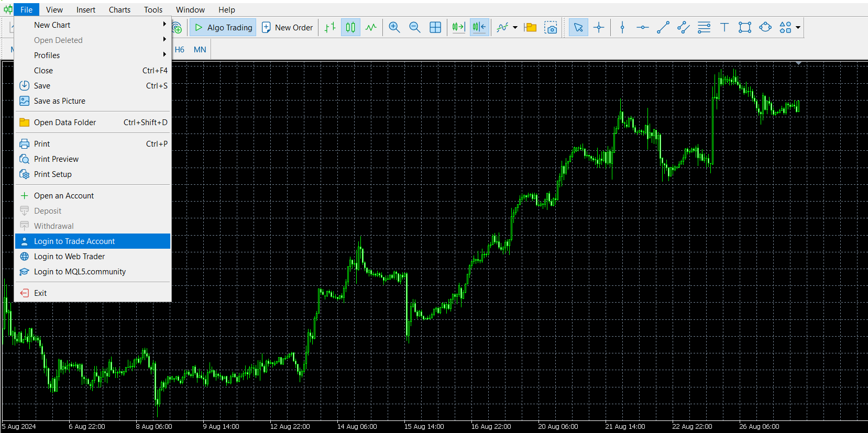Click the New Order button

point(287,28)
